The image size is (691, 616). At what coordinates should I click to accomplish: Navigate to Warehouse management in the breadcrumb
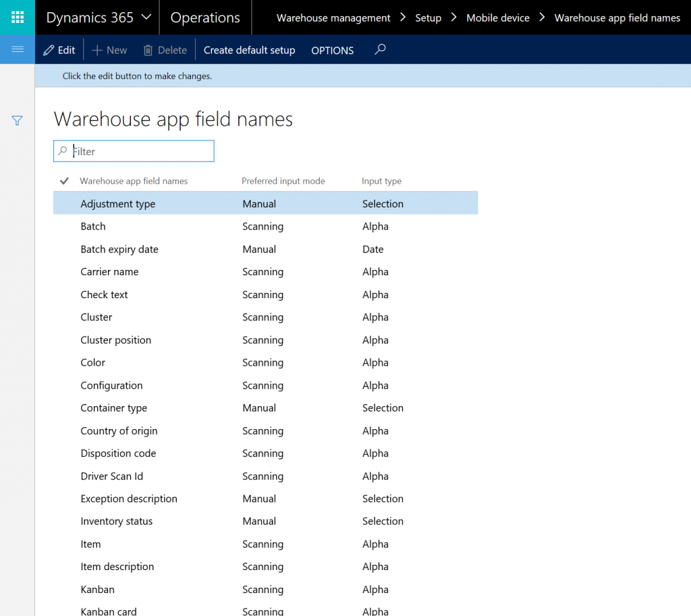click(x=333, y=18)
